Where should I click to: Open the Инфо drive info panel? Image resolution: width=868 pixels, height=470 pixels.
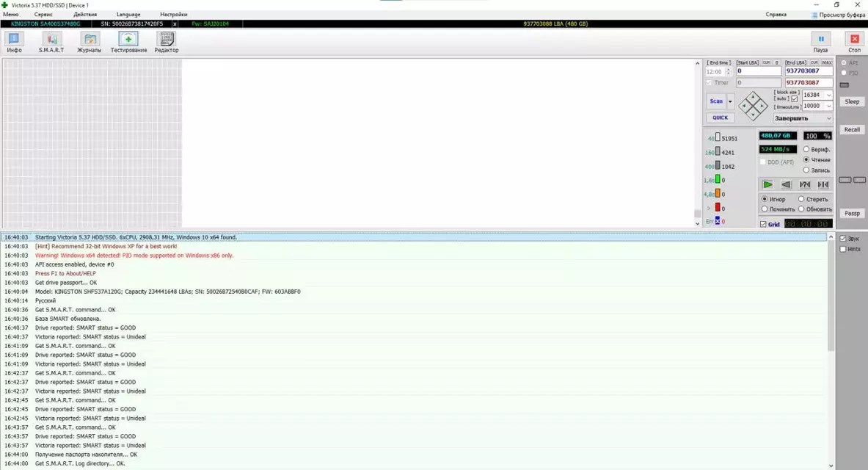(14, 42)
